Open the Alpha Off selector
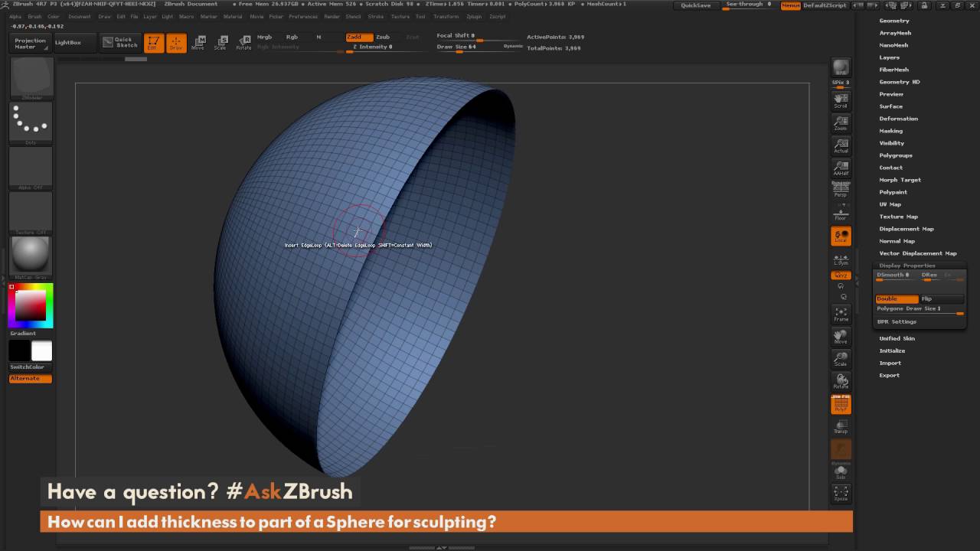This screenshot has width=980, height=551. (x=31, y=167)
